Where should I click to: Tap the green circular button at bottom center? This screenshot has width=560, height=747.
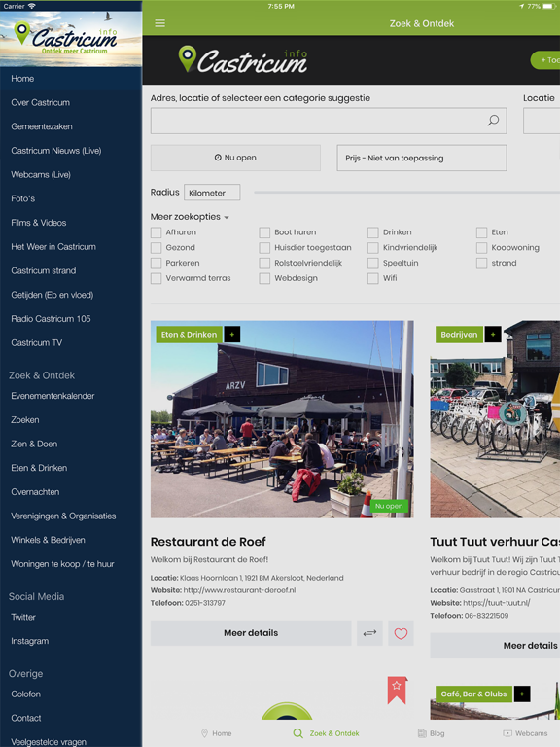tap(287, 711)
